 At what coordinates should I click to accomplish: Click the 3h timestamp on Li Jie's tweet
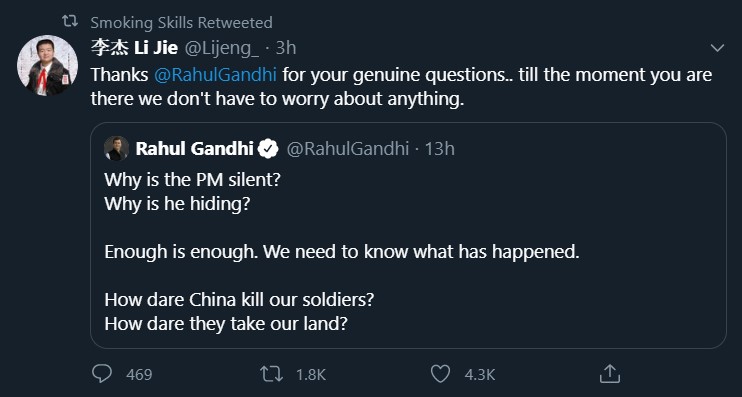click(x=285, y=48)
